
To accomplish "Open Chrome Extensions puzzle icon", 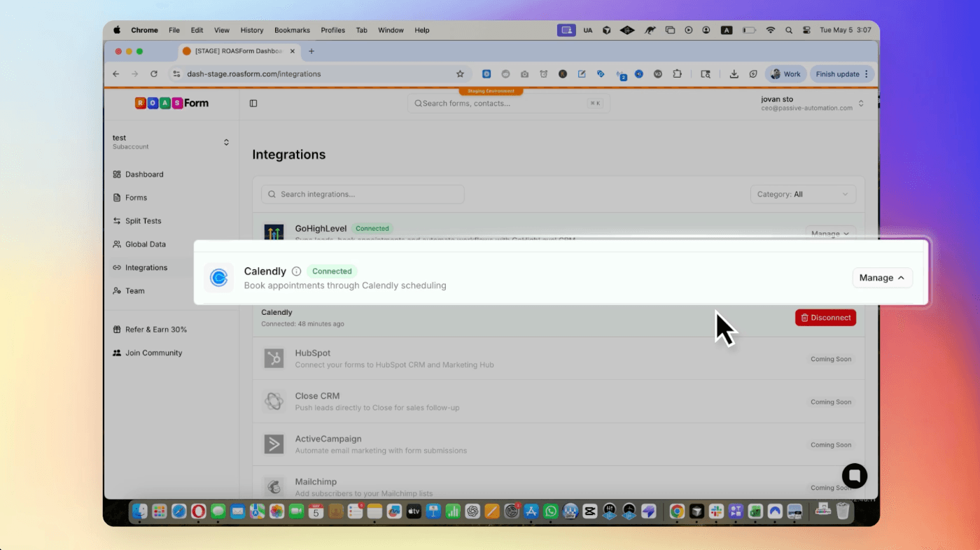I will [677, 73].
